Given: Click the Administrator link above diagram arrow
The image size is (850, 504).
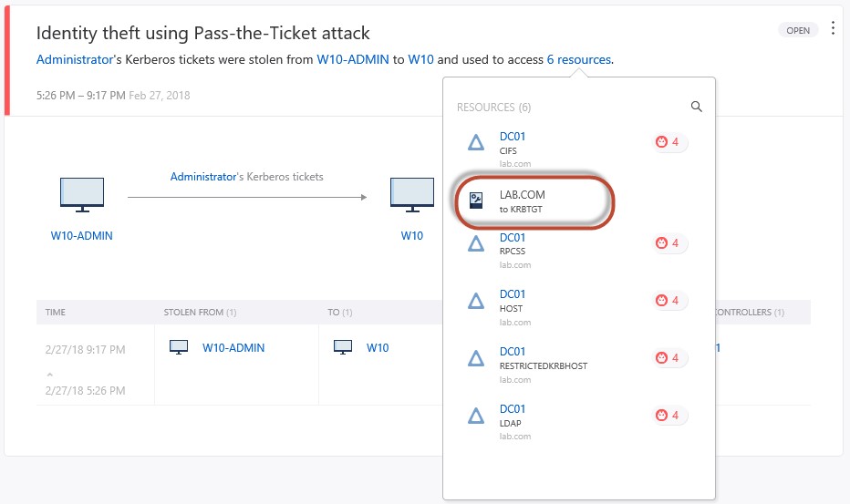Looking at the screenshot, I should coord(202,177).
